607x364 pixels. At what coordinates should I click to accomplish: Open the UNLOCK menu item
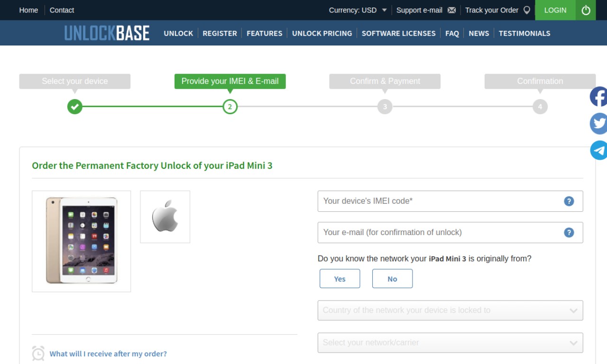[x=178, y=33]
